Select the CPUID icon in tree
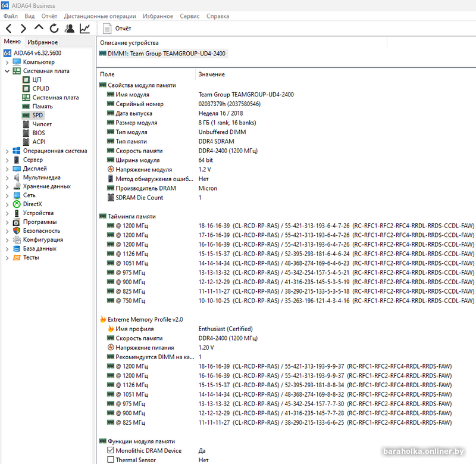The image size is (476, 464). [26, 89]
